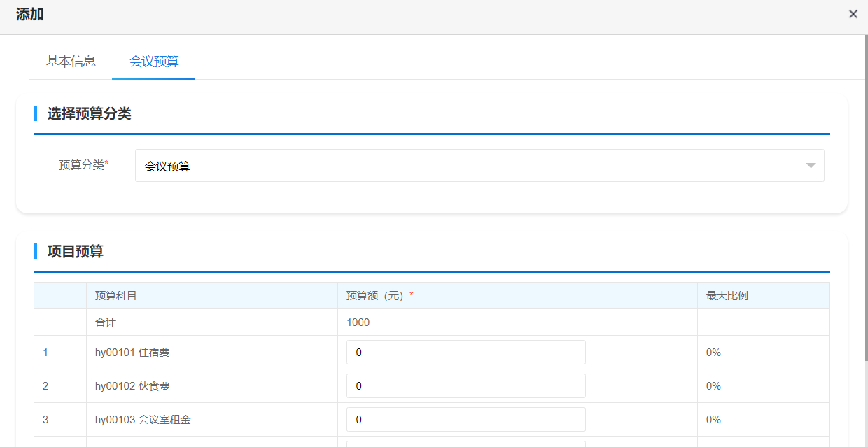This screenshot has height=447, width=868.
Task: Click the 预算分类 dropdown arrow
Action: 811,166
